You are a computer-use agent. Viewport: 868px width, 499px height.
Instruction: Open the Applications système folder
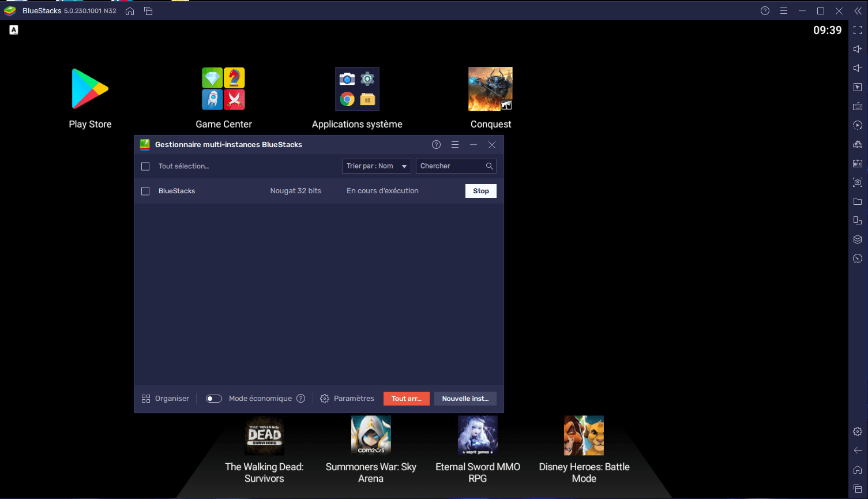point(357,89)
